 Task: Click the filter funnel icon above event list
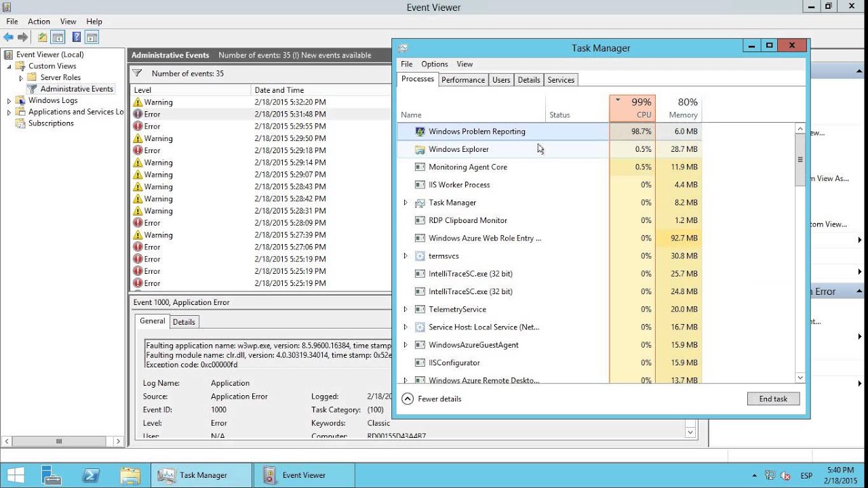coord(137,73)
